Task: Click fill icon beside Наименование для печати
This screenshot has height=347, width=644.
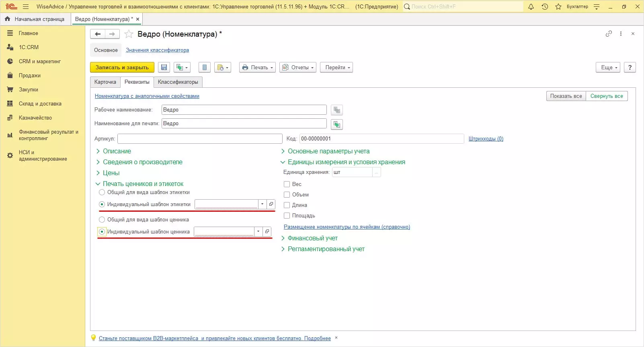Action: click(x=336, y=124)
